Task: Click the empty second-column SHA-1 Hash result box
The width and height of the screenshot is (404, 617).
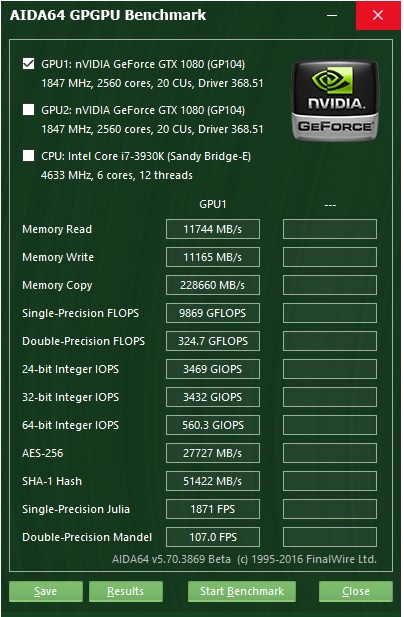Action: pyautogui.click(x=330, y=481)
